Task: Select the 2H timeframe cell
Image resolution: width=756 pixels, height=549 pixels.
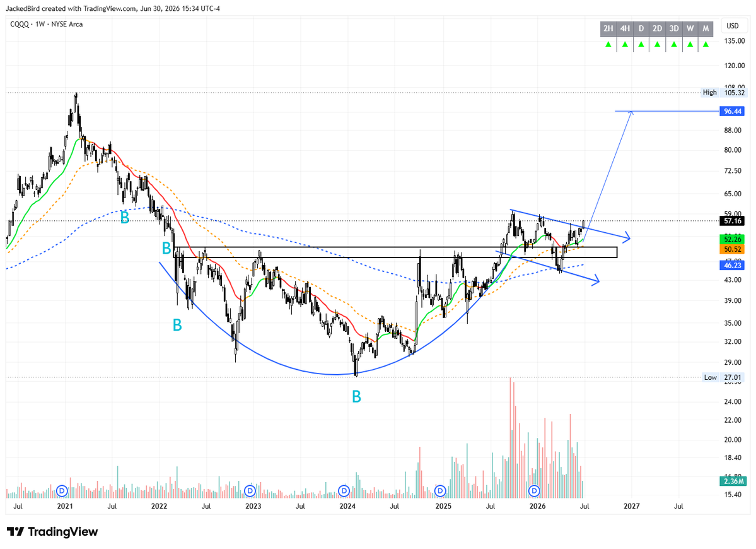Action: (x=608, y=28)
